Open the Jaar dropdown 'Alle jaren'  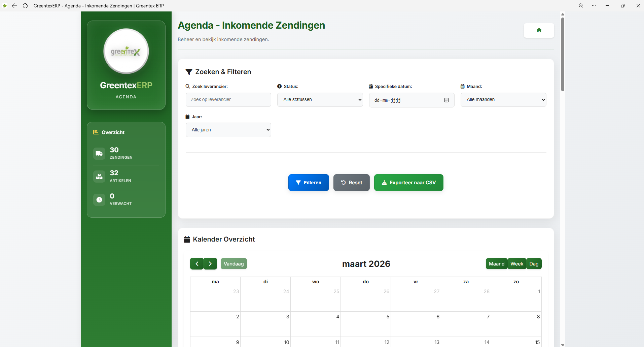(x=228, y=130)
